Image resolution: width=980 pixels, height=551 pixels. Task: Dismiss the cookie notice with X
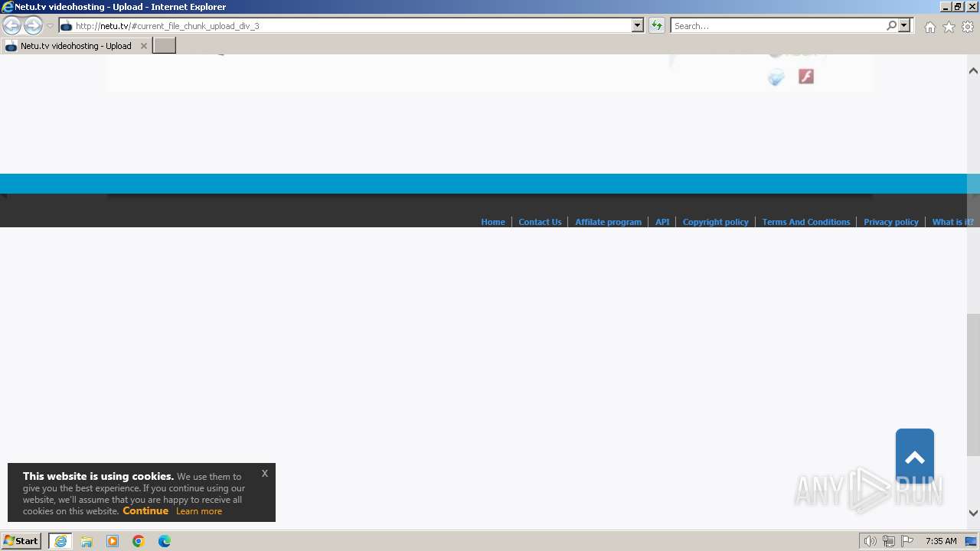pyautogui.click(x=264, y=473)
